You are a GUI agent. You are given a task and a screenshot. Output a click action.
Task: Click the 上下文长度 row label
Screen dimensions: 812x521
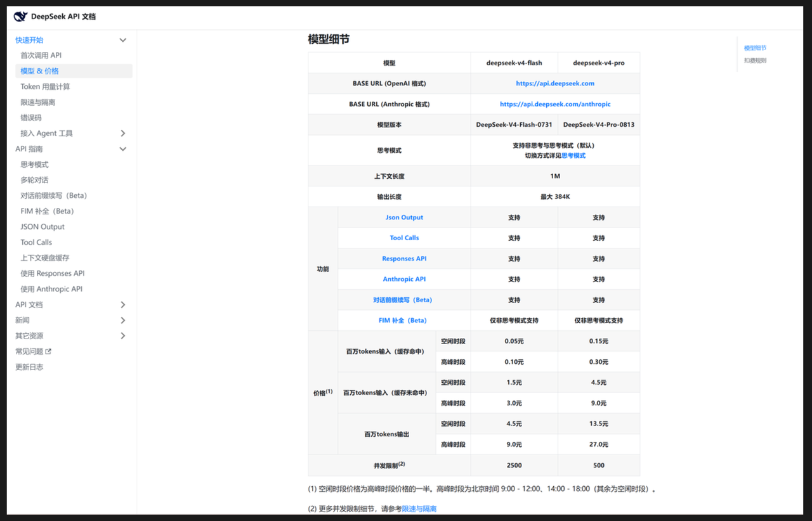(390, 176)
